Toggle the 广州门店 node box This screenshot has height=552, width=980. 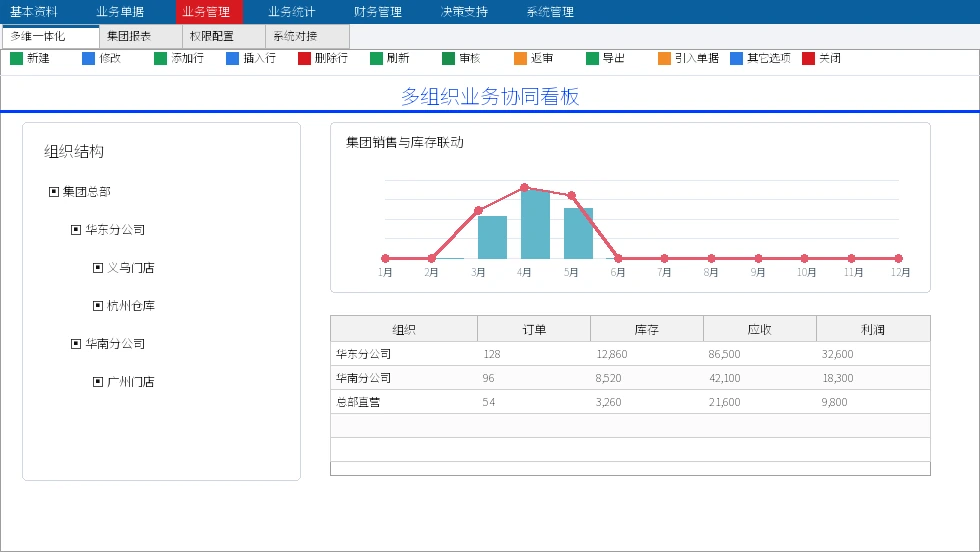pos(98,382)
